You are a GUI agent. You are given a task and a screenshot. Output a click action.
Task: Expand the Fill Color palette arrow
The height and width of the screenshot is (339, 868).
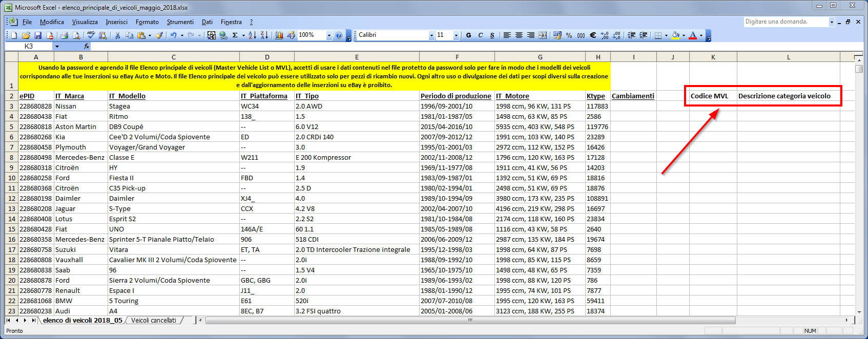tap(684, 35)
